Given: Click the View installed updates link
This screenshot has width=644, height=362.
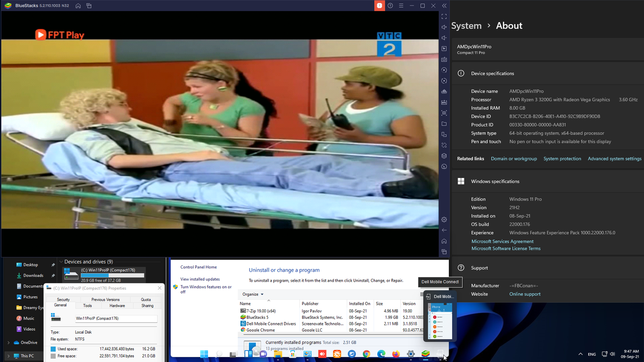Looking at the screenshot, I should pos(200,279).
